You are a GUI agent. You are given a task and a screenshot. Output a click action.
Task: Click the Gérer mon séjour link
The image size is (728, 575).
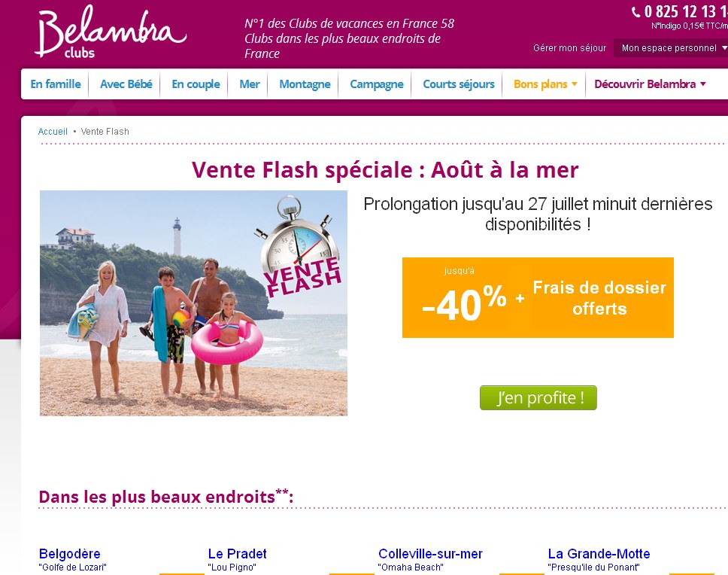pyautogui.click(x=569, y=48)
